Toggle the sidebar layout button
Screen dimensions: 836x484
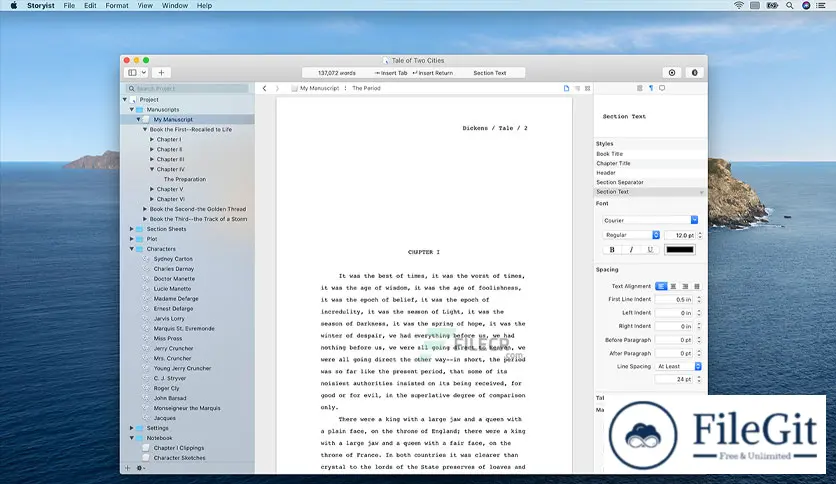click(132, 72)
